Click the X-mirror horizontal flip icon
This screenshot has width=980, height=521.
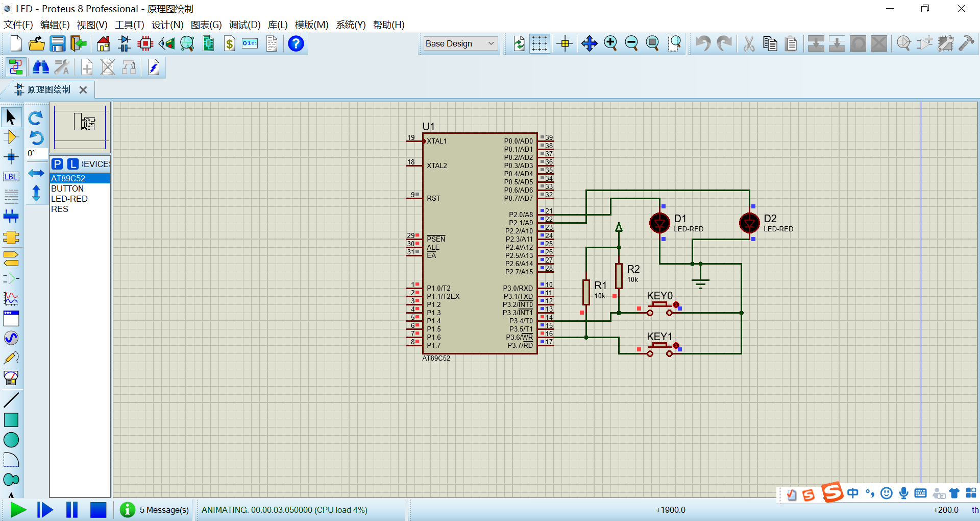(36, 173)
